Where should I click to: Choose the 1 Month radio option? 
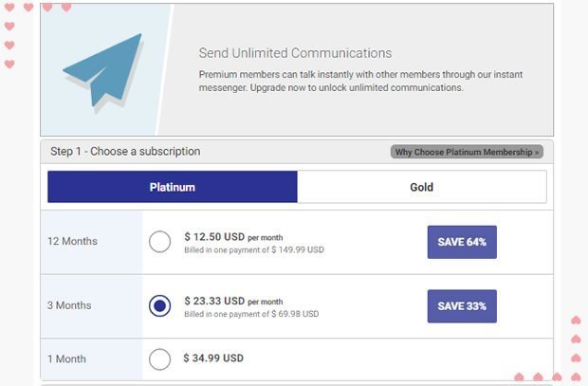tap(159, 359)
